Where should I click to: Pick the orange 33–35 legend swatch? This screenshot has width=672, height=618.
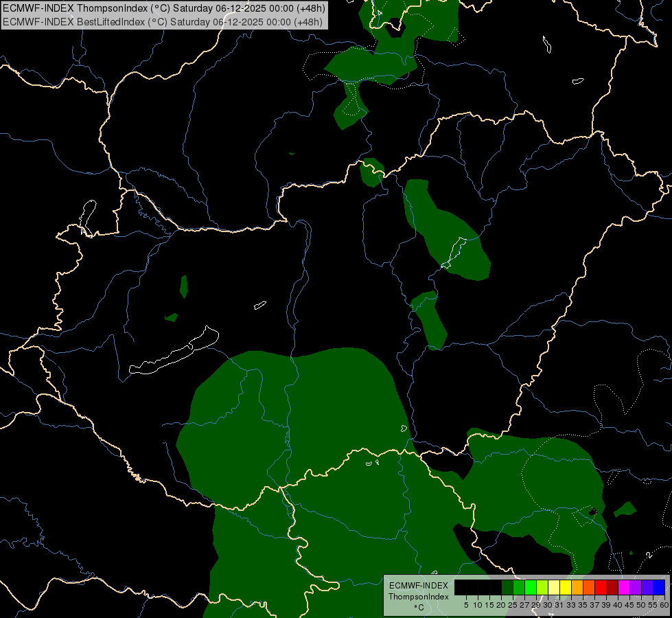pos(577,587)
